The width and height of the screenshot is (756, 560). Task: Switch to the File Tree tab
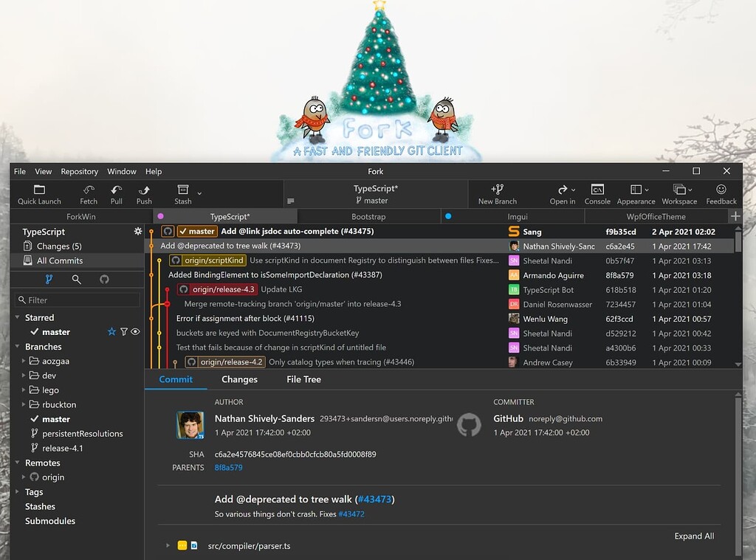pyautogui.click(x=303, y=379)
